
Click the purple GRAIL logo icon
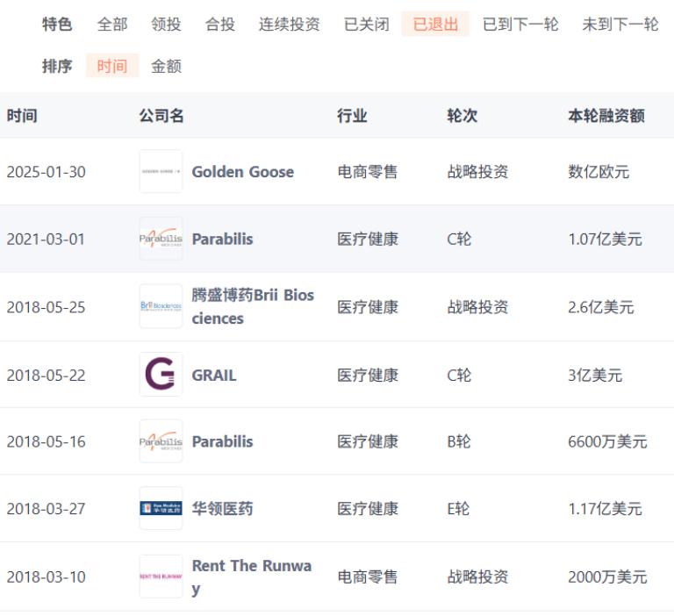coord(161,374)
